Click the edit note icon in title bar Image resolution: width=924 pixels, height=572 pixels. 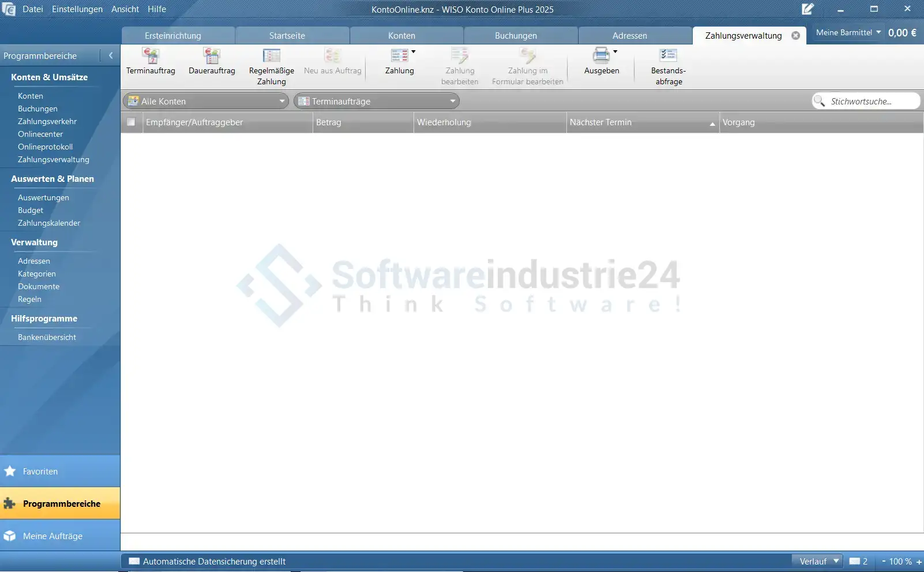point(807,9)
